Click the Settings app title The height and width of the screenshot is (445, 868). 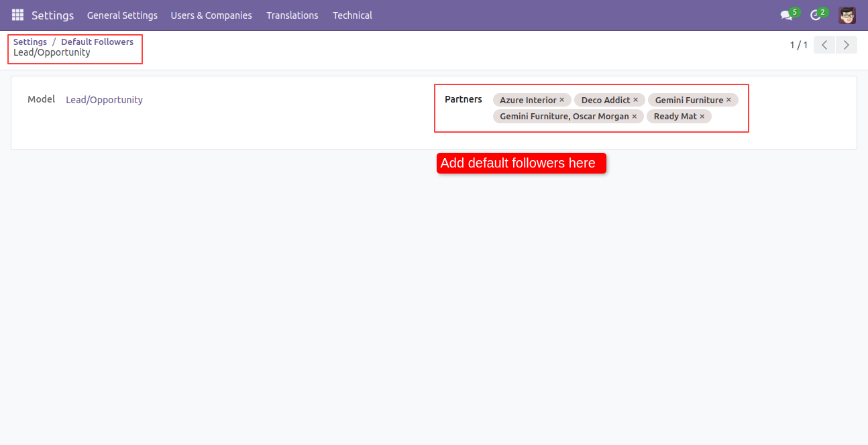pos(52,15)
